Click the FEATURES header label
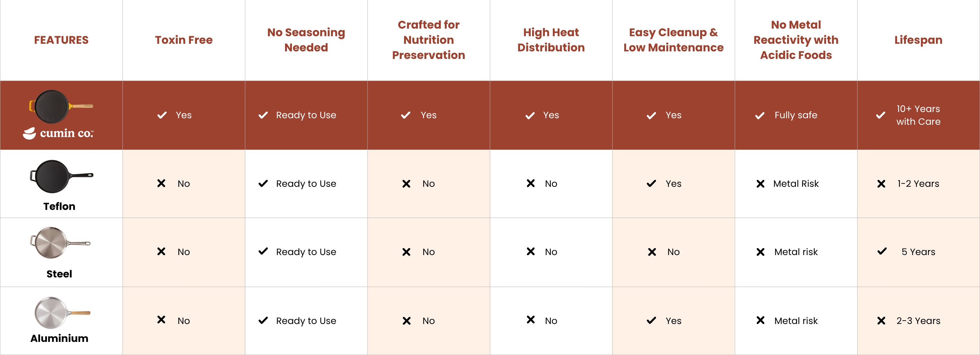980x355 pixels. click(x=61, y=40)
